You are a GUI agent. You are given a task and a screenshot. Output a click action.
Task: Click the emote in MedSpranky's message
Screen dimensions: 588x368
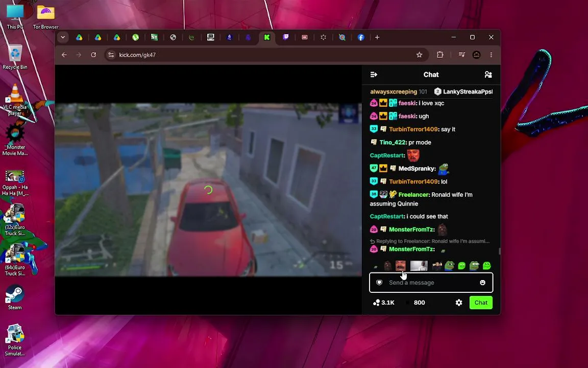pyautogui.click(x=444, y=169)
